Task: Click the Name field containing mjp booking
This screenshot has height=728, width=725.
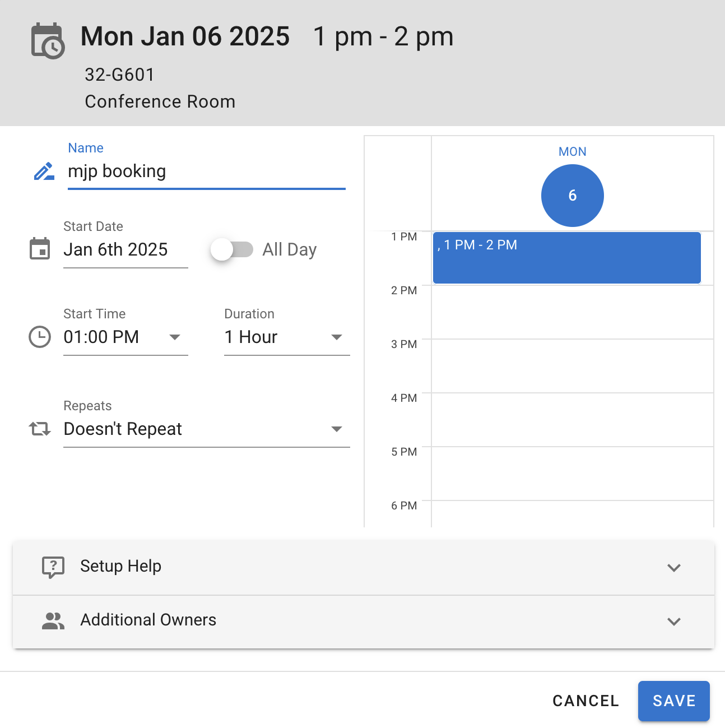Action: click(x=206, y=171)
